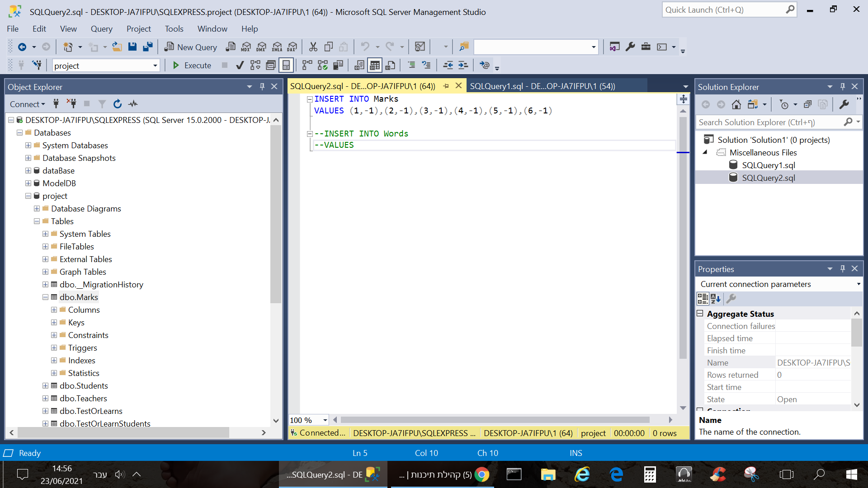Viewport: 868px width, 488px height.
Task: Open the project database dropdown
Action: point(155,66)
